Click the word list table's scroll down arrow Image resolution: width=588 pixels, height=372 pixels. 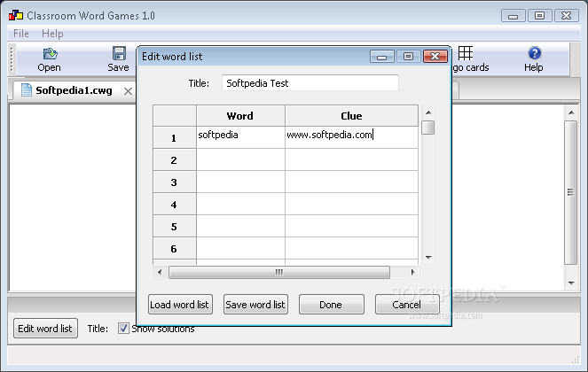coord(428,258)
